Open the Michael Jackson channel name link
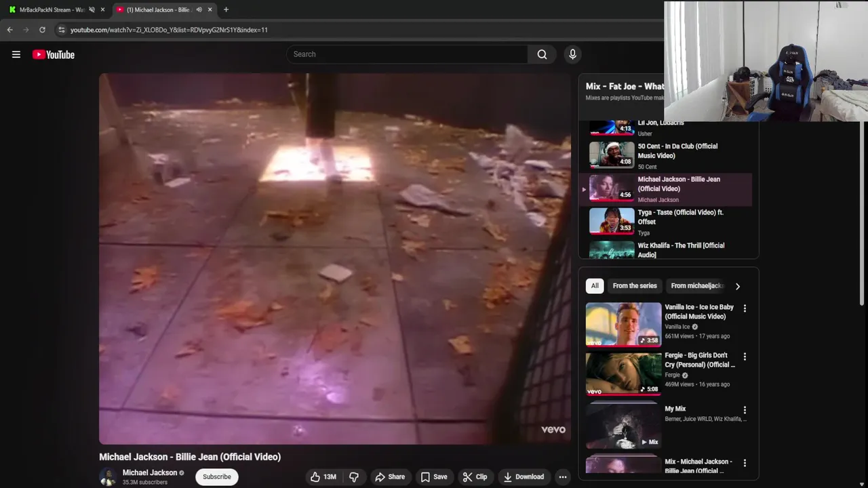The height and width of the screenshot is (488, 868). pyautogui.click(x=150, y=472)
